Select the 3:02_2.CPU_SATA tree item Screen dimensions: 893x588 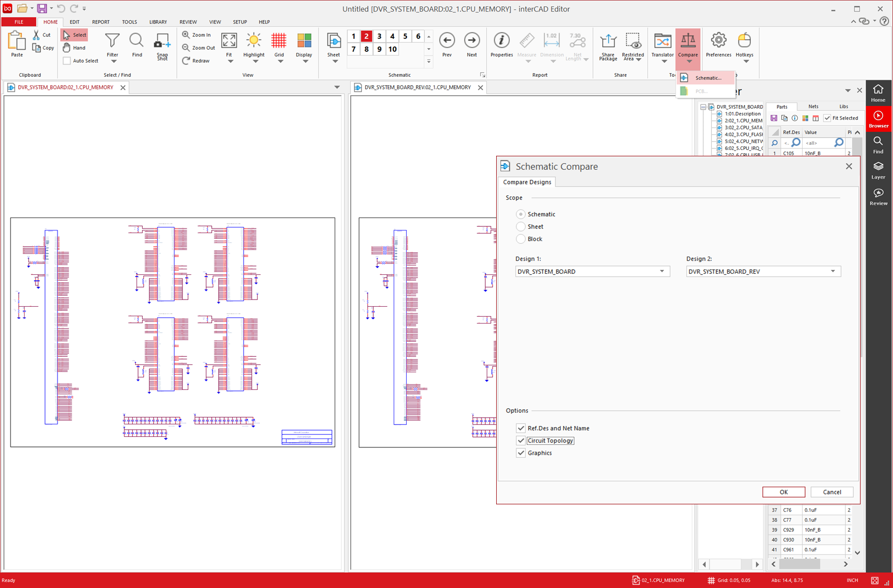(x=740, y=128)
